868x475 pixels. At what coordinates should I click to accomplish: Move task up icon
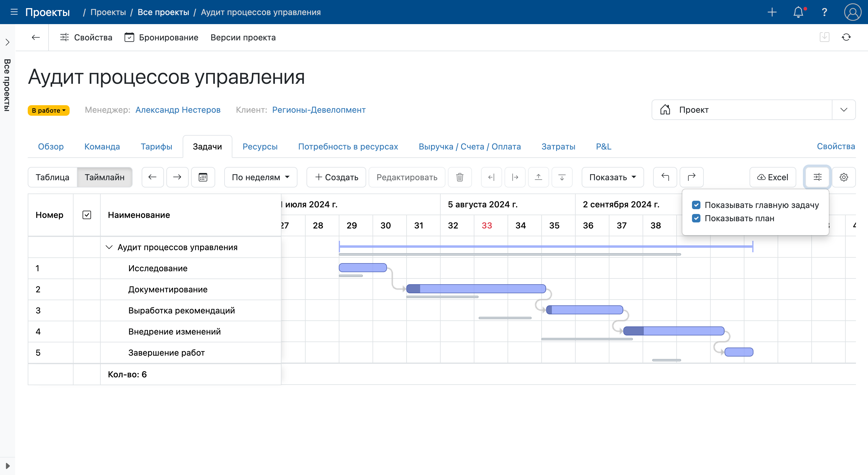click(539, 177)
